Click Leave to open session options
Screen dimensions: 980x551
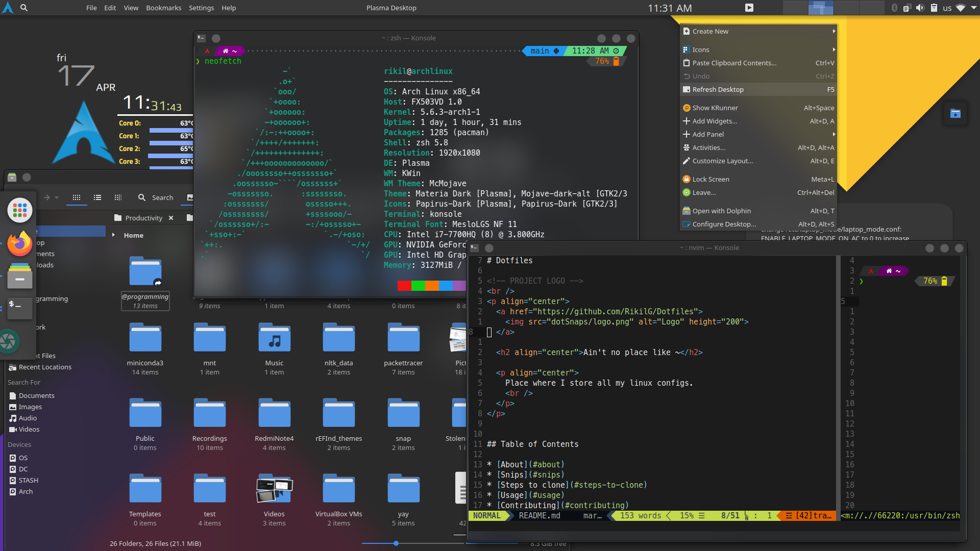705,192
